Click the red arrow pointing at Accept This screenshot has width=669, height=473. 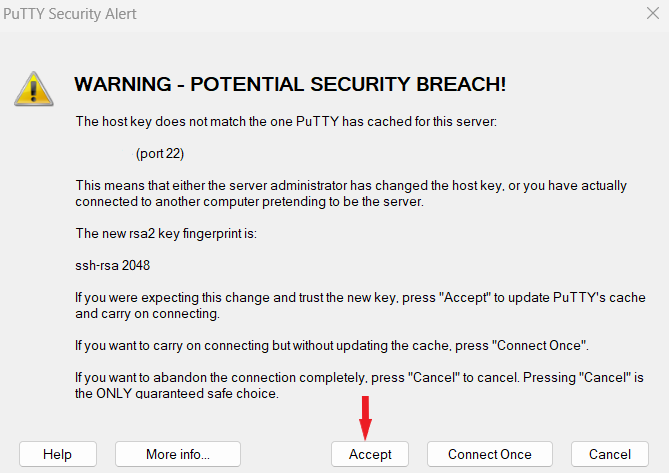point(365,418)
